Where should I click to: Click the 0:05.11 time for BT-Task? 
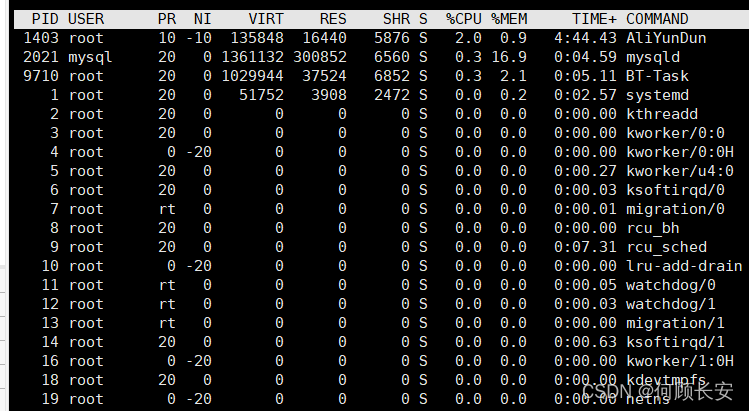point(585,76)
